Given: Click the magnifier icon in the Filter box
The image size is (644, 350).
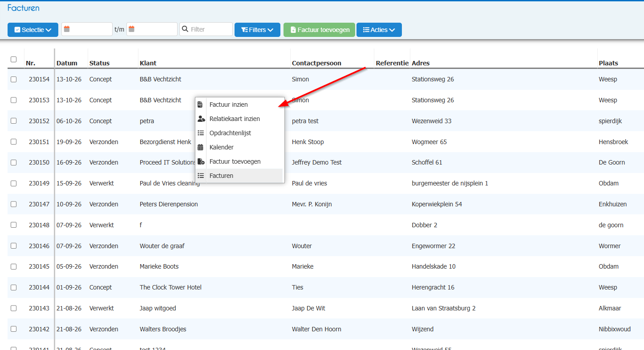Looking at the screenshot, I should click(186, 29).
